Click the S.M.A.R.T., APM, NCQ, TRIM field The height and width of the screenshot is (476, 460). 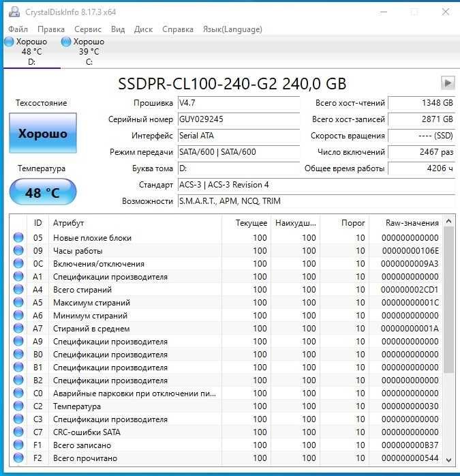(x=316, y=201)
